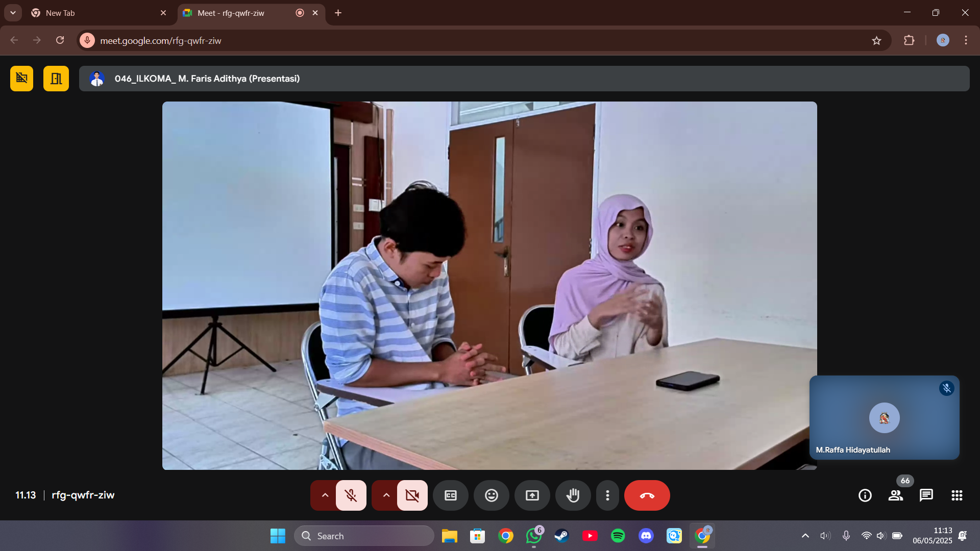
Task: Toggle closed captions
Action: coord(450,495)
